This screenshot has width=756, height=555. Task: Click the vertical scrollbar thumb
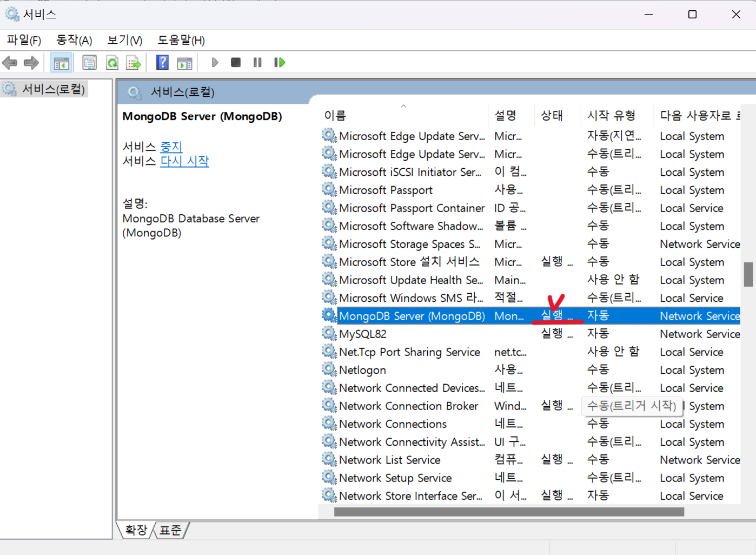tap(748, 274)
